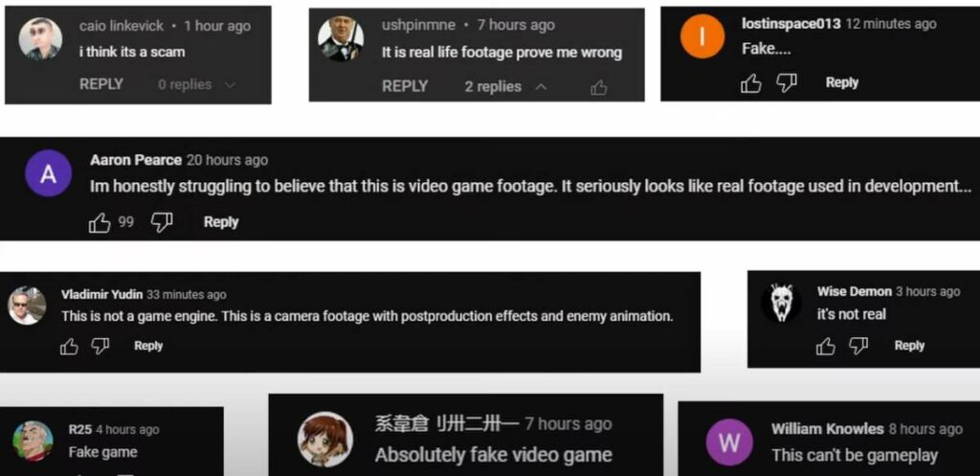Screen dimensions: 980x476
Task: Like ushpinmne's real life footage comment
Action: [x=599, y=88]
